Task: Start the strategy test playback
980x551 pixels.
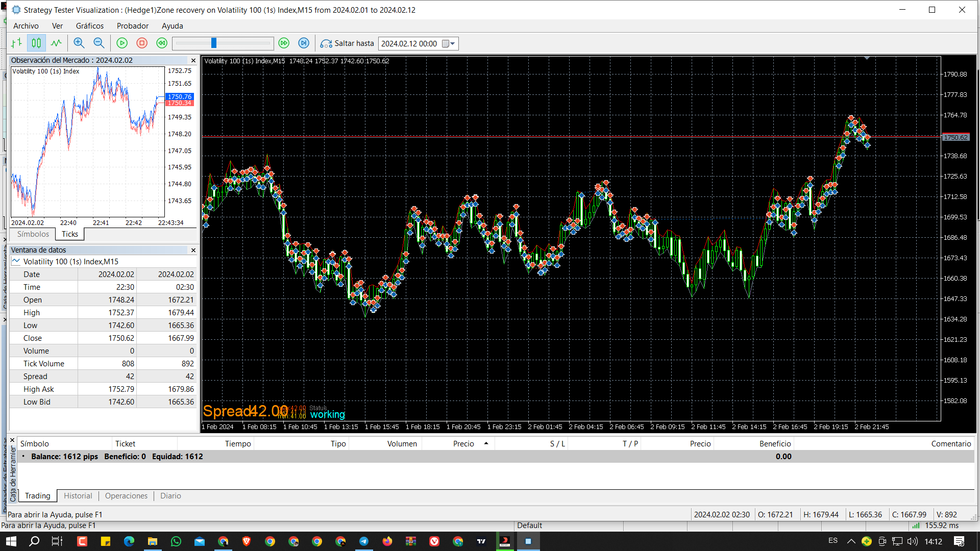Action: tap(122, 43)
